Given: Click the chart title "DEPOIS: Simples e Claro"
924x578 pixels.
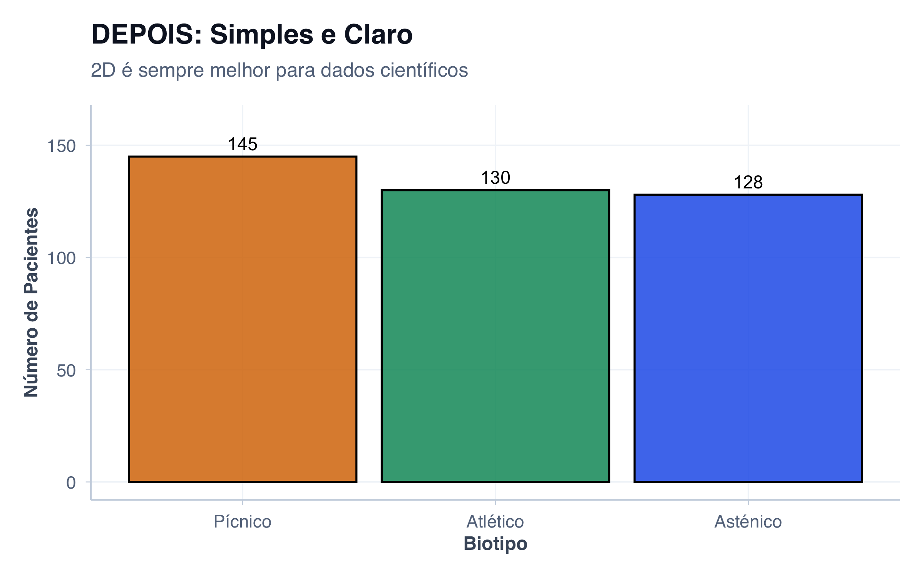Looking at the screenshot, I should (252, 35).
